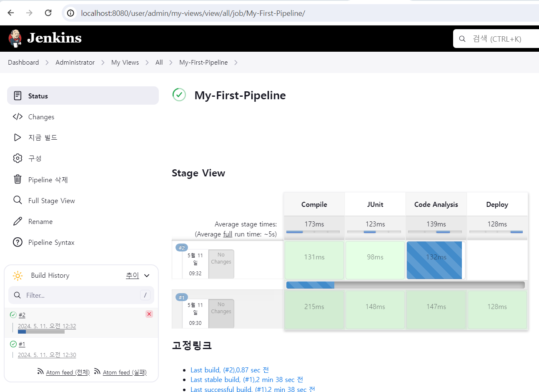Click the #1 build badge in Stage View

pyautogui.click(x=182, y=297)
